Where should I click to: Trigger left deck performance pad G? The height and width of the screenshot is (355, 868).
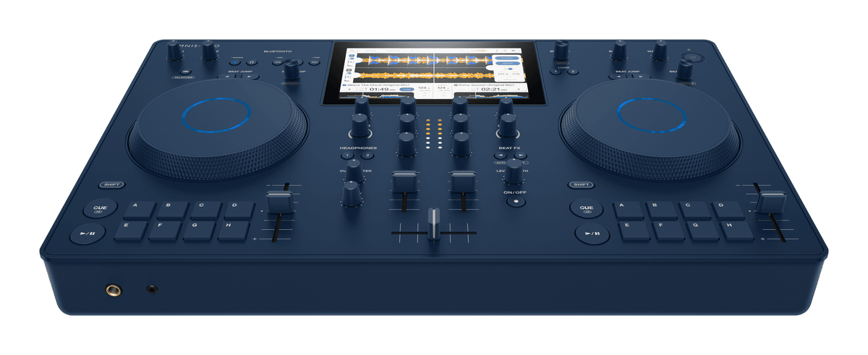(x=200, y=231)
